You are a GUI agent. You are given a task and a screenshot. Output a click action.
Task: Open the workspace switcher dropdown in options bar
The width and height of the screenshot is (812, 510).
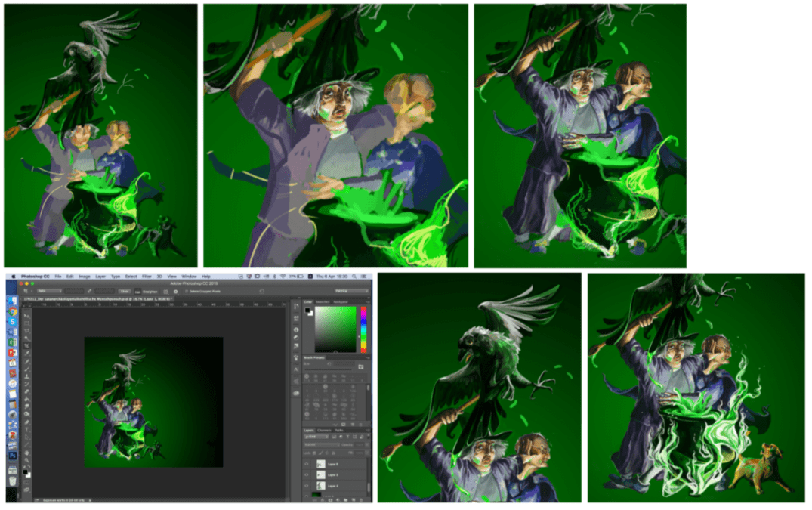(350, 291)
